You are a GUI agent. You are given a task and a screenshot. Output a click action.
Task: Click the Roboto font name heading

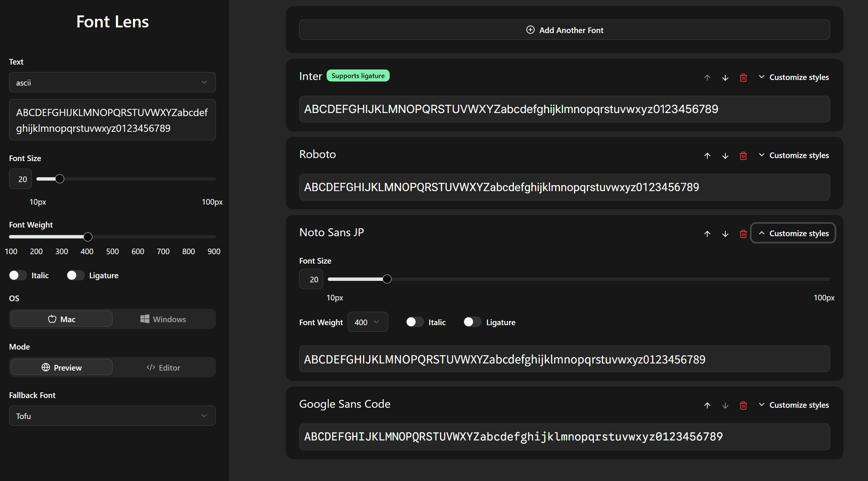pos(317,154)
